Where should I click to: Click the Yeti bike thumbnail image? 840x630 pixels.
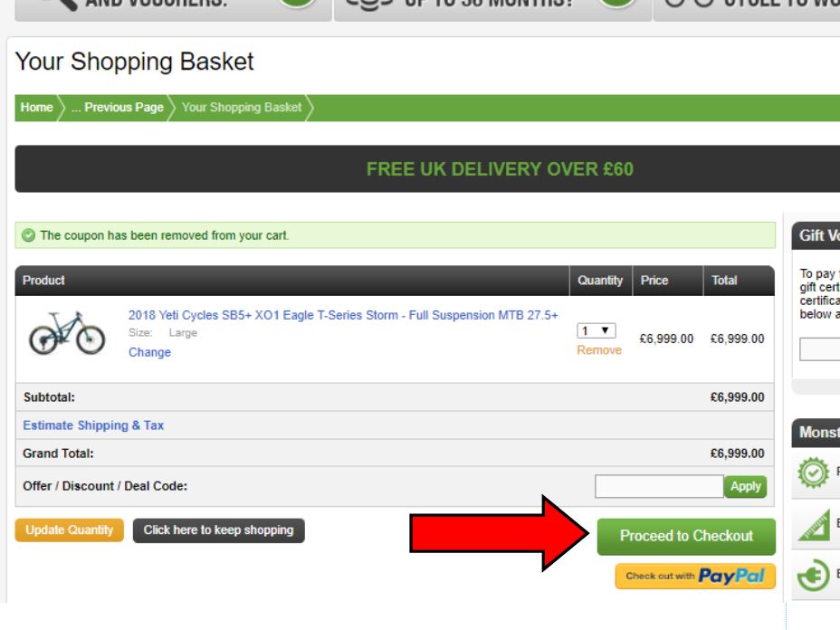coord(67,333)
